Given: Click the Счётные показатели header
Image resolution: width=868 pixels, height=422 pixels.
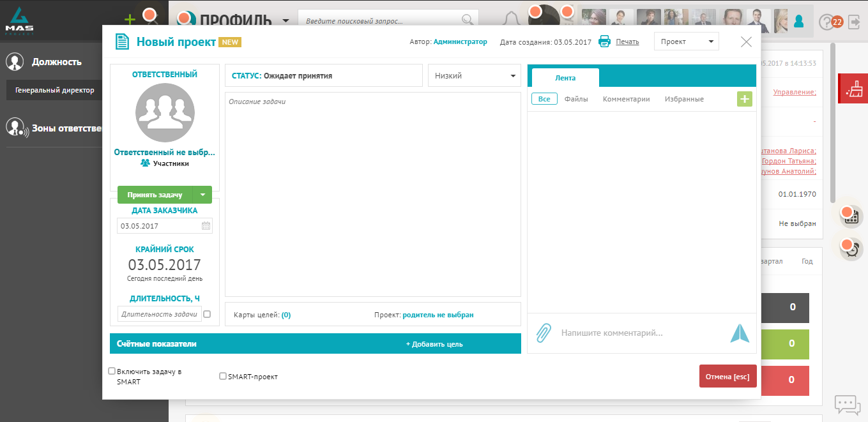Looking at the screenshot, I should click(x=156, y=343).
